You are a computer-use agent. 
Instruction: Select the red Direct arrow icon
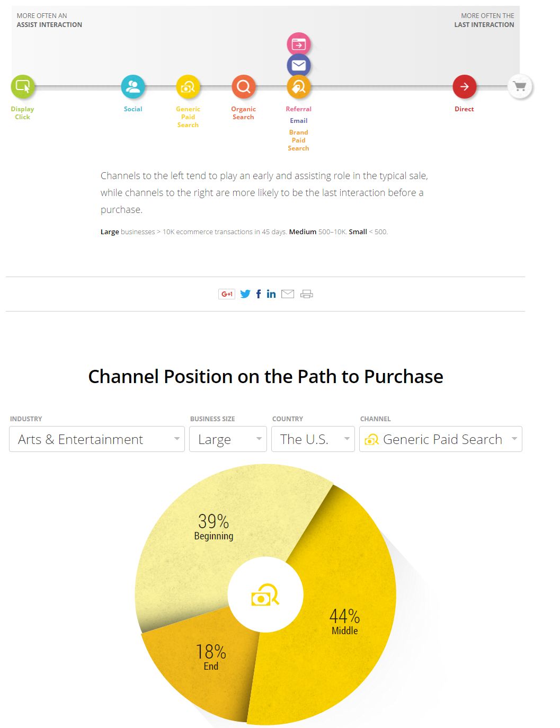coord(464,86)
